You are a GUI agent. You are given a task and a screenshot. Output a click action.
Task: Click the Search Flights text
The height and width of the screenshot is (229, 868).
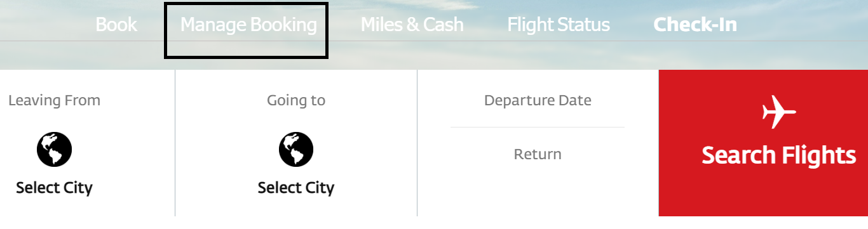(x=779, y=155)
